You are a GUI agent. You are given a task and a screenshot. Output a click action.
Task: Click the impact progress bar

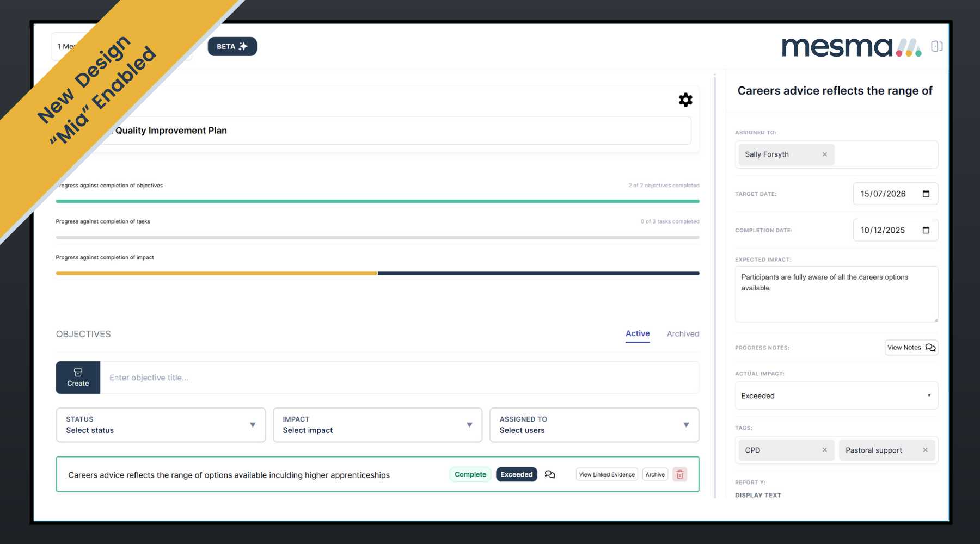tap(377, 273)
